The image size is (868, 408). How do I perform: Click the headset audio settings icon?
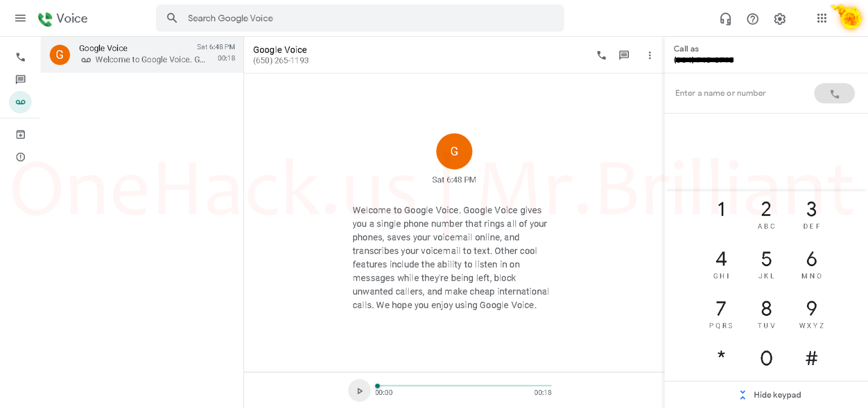click(x=726, y=19)
